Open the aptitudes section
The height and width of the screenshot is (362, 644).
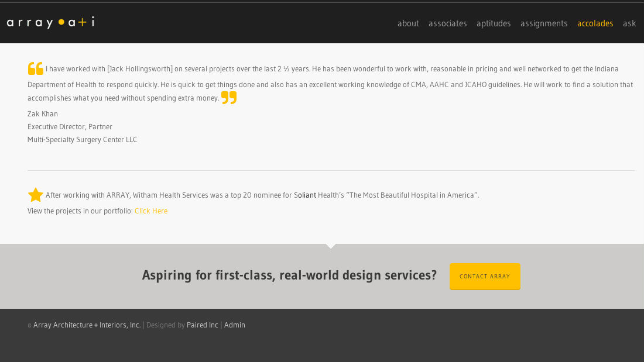click(x=494, y=24)
